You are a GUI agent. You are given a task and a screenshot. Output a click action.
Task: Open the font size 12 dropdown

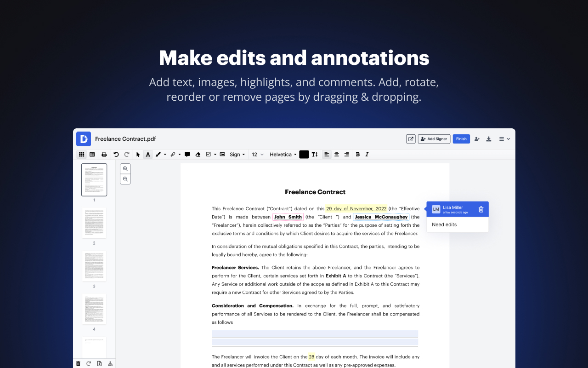pyautogui.click(x=258, y=155)
